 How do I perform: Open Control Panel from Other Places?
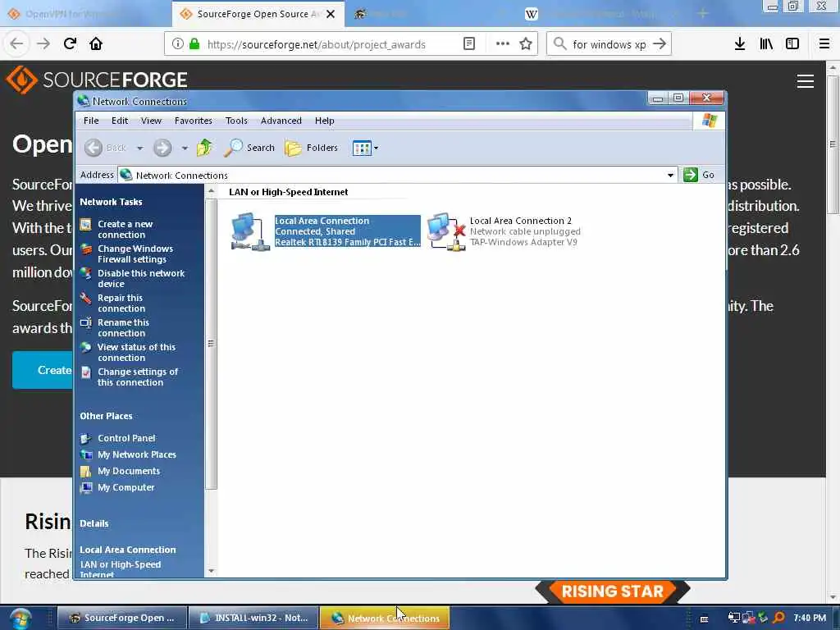click(x=126, y=438)
